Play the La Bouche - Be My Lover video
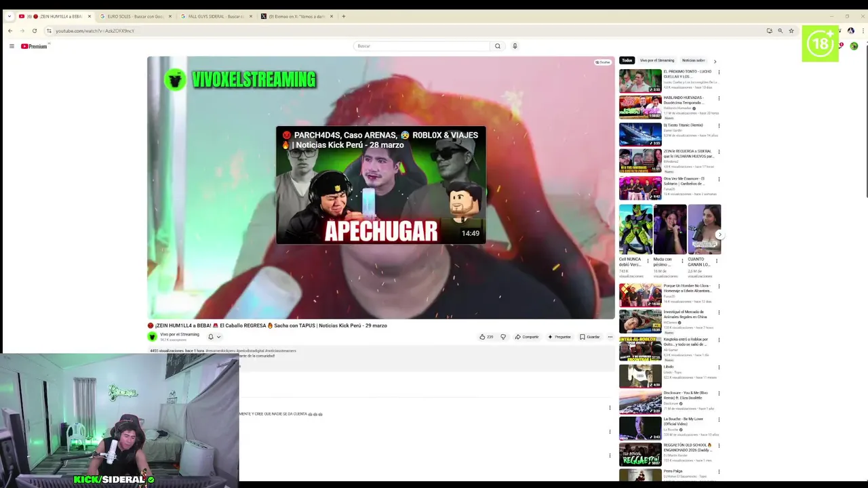Image resolution: width=868 pixels, height=488 pixels. [x=640, y=428]
